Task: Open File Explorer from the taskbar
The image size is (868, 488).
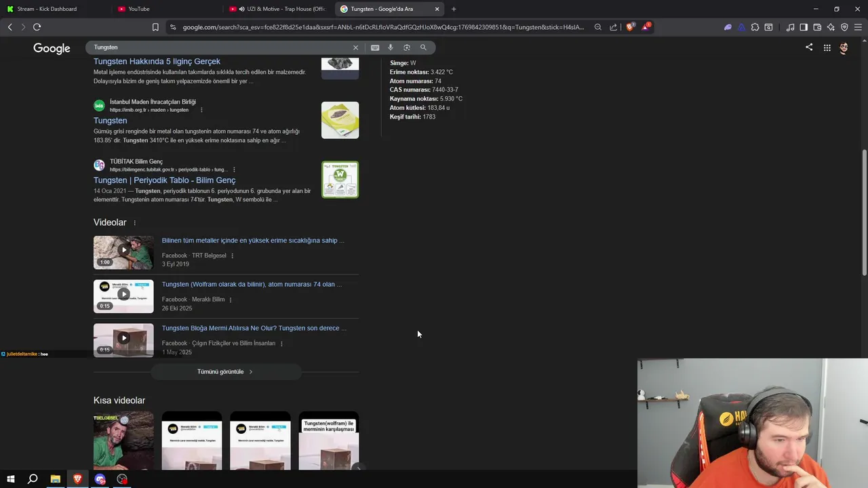Action: click(x=56, y=479)
